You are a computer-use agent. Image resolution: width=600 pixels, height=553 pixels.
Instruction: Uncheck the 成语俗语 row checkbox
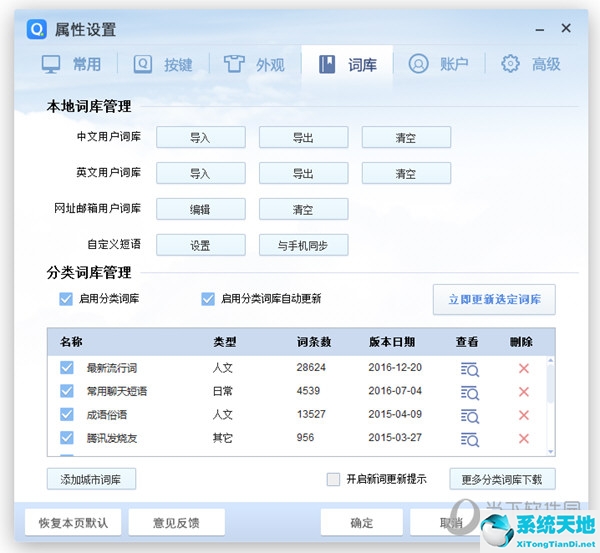point(67,414)
